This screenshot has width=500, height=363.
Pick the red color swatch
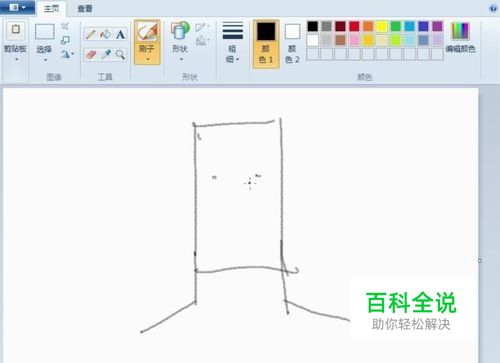(x=354, y=26)
